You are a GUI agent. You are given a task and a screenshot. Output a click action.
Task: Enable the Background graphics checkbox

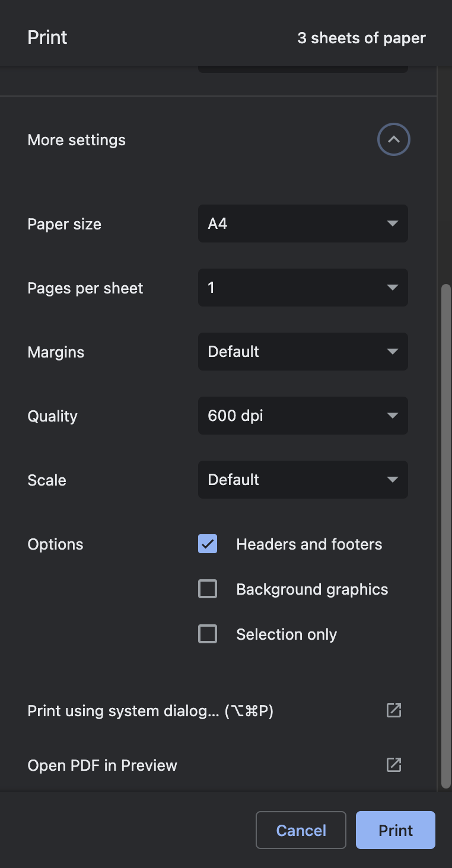[x=208, y=589]
